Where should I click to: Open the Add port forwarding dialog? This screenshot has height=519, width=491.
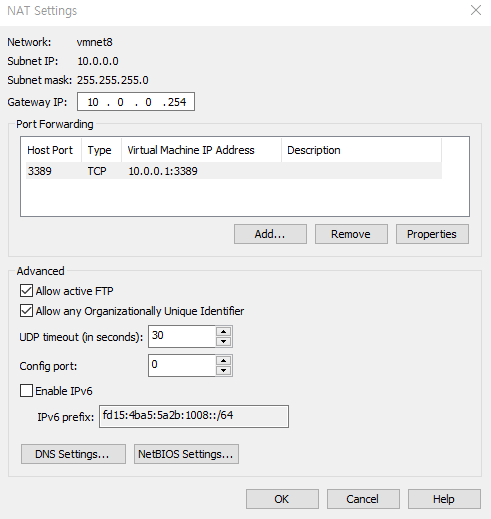[270, 234]
